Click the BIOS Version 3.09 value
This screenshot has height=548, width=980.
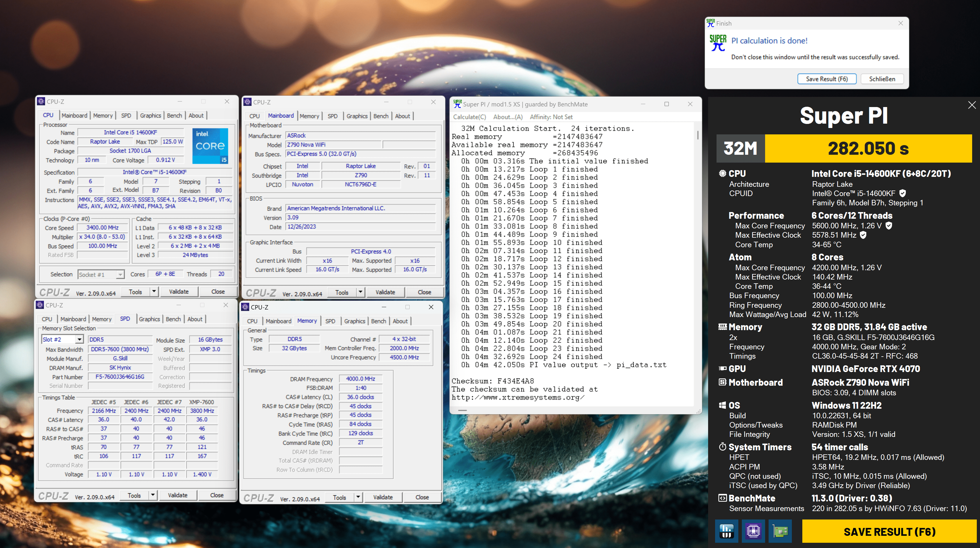pos(360,217)
